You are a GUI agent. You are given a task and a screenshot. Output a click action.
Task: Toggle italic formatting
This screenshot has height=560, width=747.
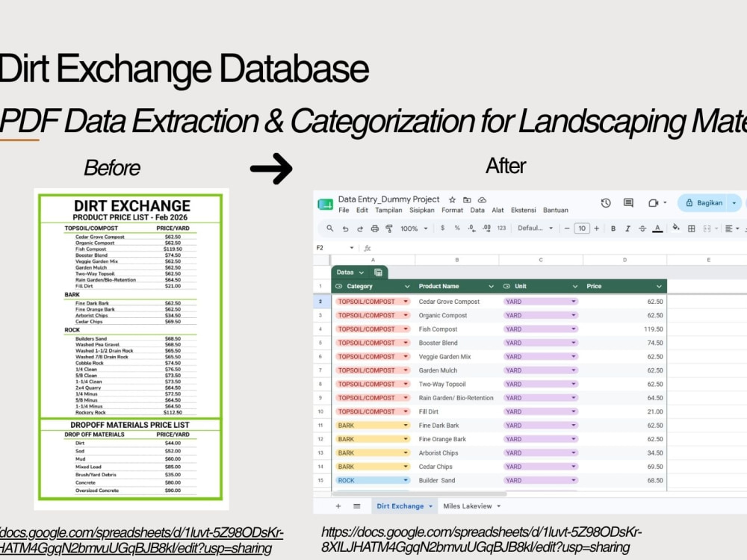click(628, 228)
